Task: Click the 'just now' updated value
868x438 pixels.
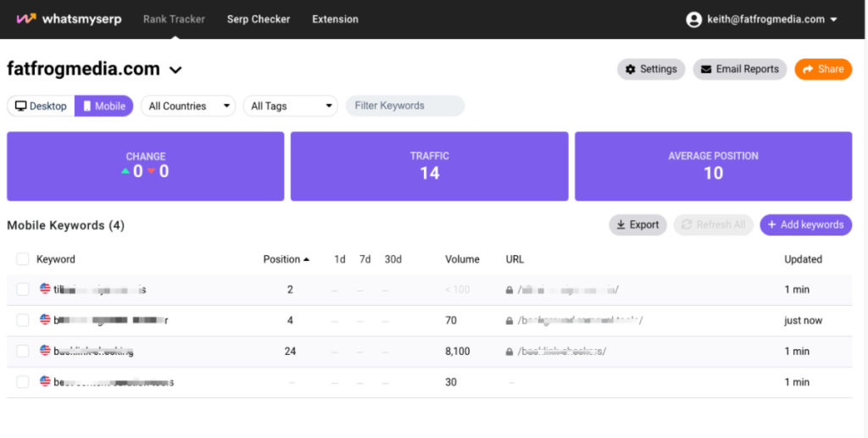Action: 804,321
